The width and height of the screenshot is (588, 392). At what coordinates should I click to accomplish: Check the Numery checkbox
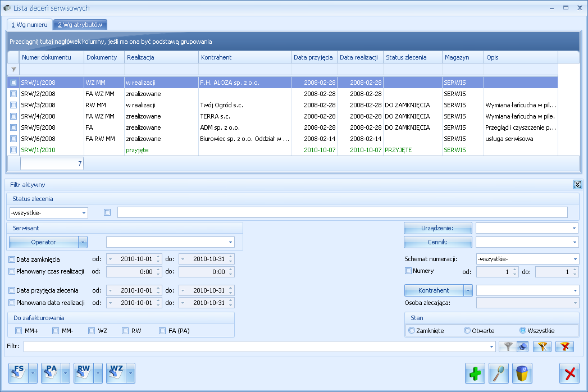tap(408, 271)
